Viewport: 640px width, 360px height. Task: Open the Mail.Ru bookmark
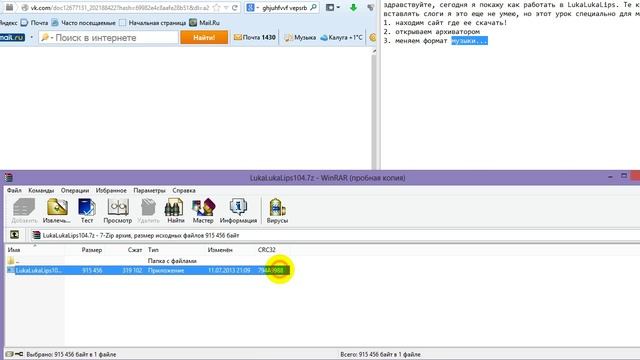coord(204,23)
